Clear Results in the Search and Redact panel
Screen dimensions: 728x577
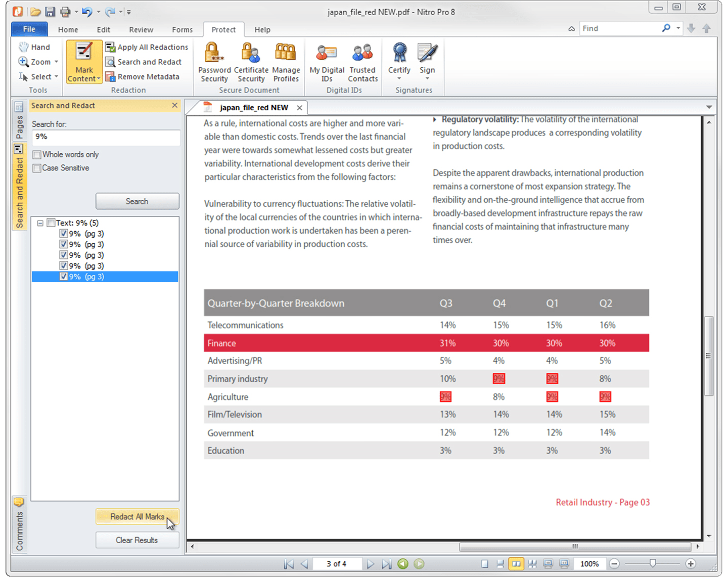(137, 540)
